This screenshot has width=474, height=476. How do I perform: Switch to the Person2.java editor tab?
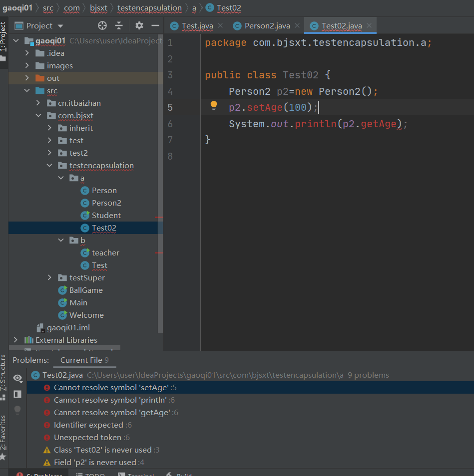[267, 26]
